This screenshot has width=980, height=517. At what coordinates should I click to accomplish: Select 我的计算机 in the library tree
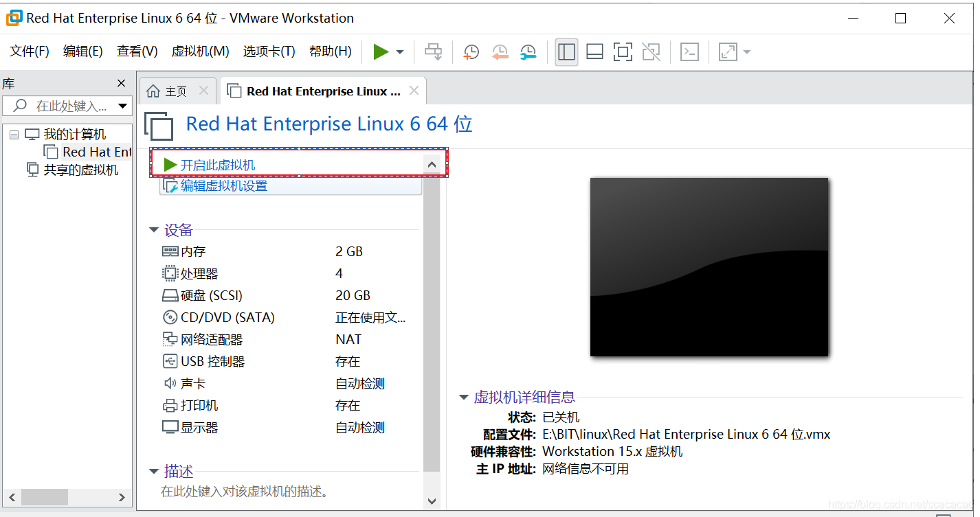pos(65,135)
